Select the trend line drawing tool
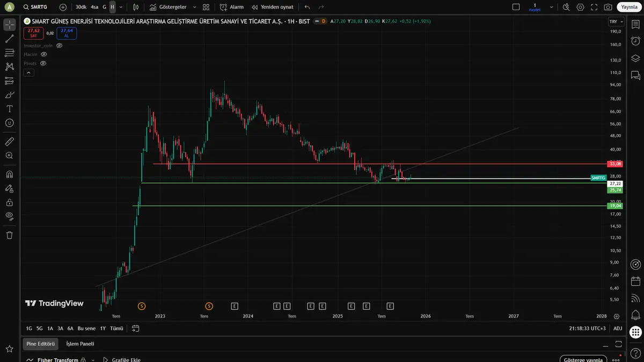 click(10, 39)
